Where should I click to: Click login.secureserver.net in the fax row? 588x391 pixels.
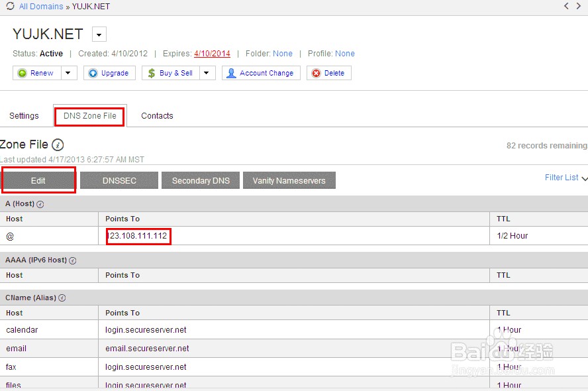pos(146,367)
